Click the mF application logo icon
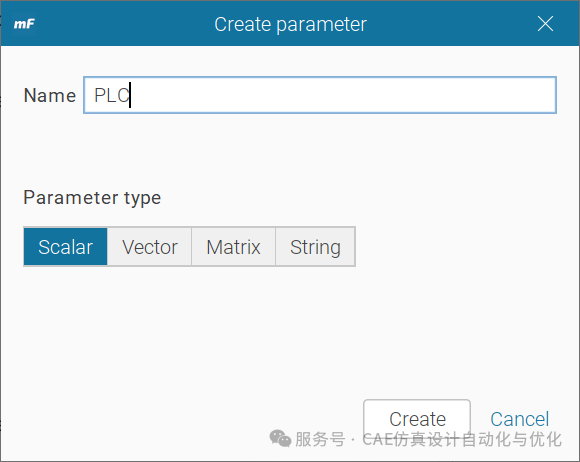Image resolution: width=580 pixels, height=462 pixels. click(x=24, y=24)
